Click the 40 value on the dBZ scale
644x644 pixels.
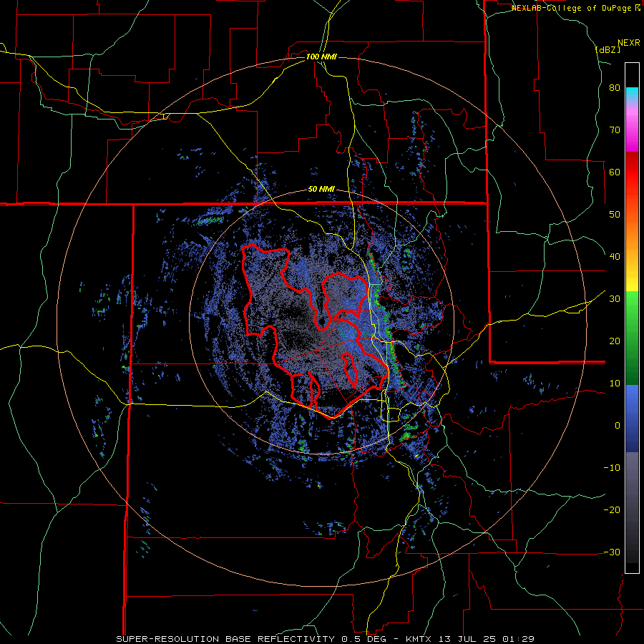coord(615,257)
